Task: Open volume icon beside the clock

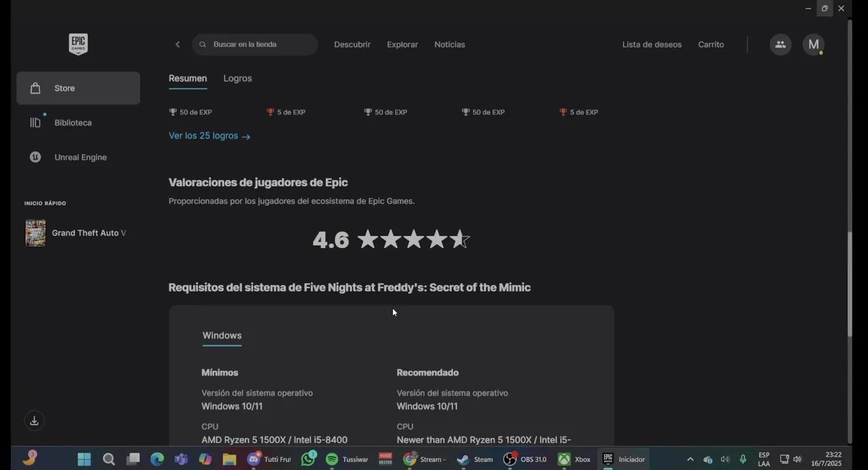Action: (797, 460)
